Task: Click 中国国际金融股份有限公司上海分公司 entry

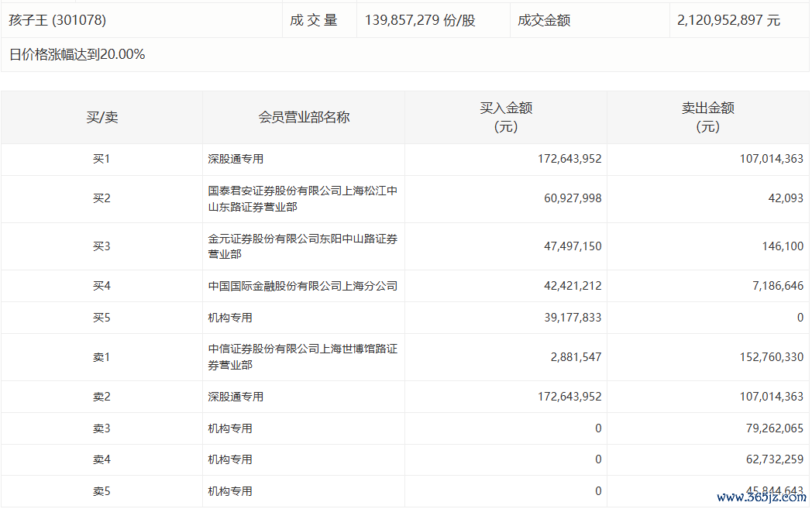Action: 302,286
